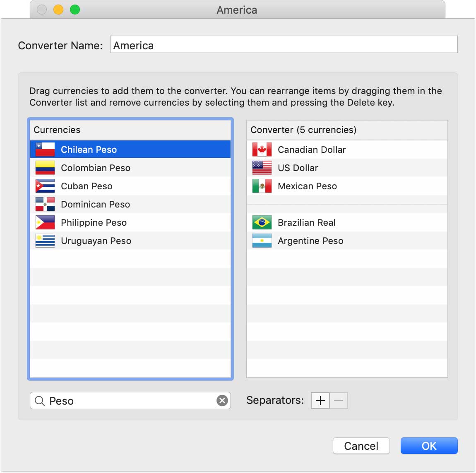Click the Canadian Dollar flag icon
476x473 pixels.
(262, 150)
